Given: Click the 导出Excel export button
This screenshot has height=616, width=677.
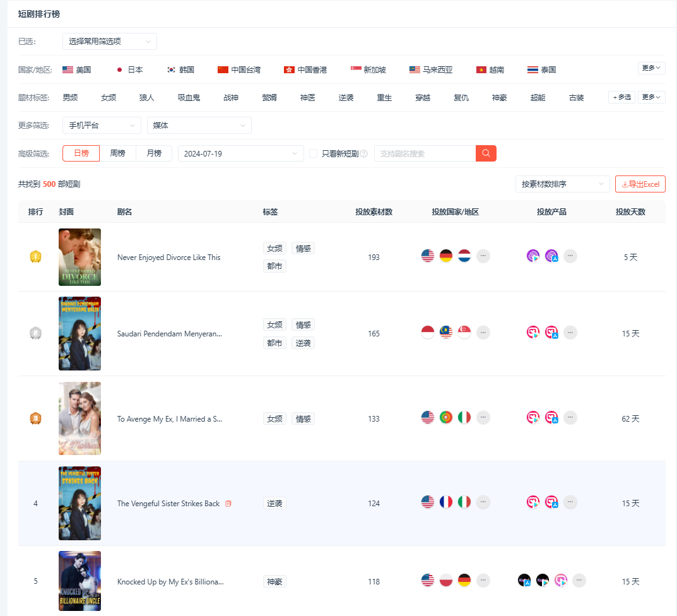Looking at the screenshot, I should pyautogui.click(x=640, y=184).
